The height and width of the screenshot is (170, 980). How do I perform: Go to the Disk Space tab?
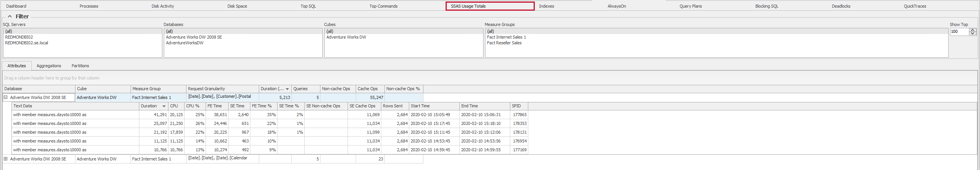coord(237,6)
